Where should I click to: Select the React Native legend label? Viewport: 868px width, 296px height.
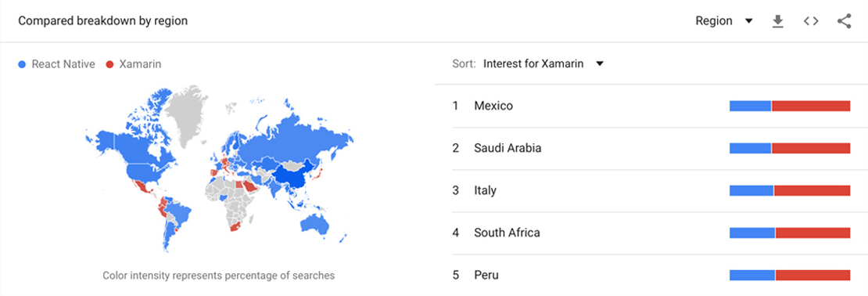pos(63,64)
